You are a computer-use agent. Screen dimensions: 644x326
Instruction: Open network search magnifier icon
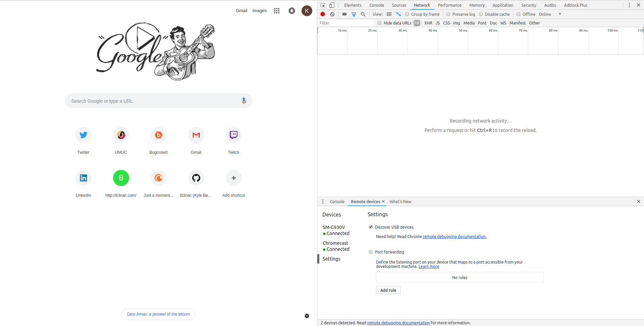[x=363, y=14]
